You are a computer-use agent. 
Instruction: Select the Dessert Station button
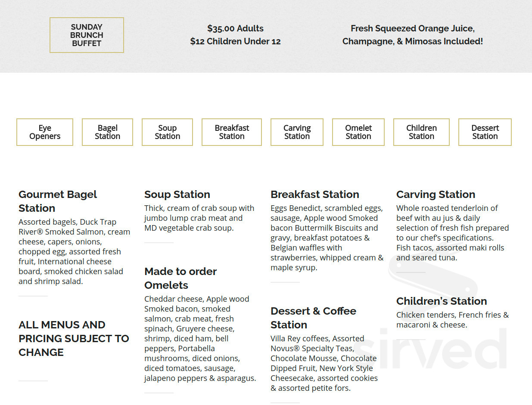pos(485,132)
